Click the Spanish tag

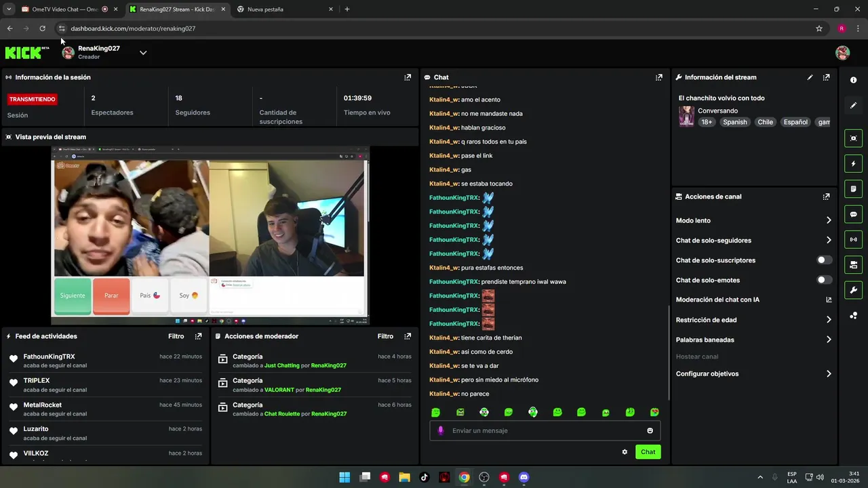[734, 122]
